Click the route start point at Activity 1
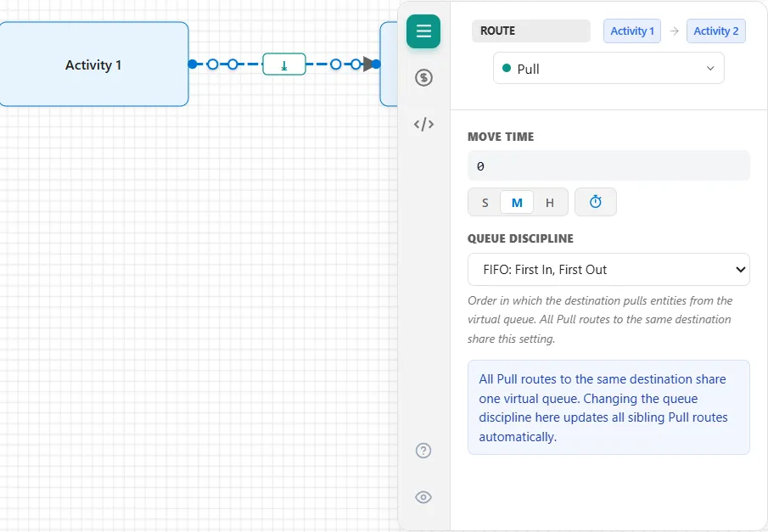The height and width of the screenshot is (532, 768). 193,64
